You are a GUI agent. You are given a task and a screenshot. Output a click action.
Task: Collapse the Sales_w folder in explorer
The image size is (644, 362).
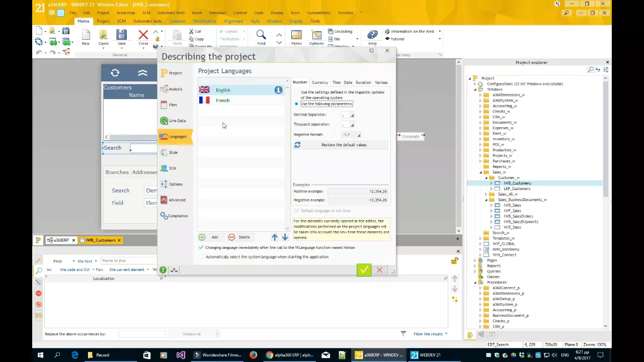(x=480, y=172)
